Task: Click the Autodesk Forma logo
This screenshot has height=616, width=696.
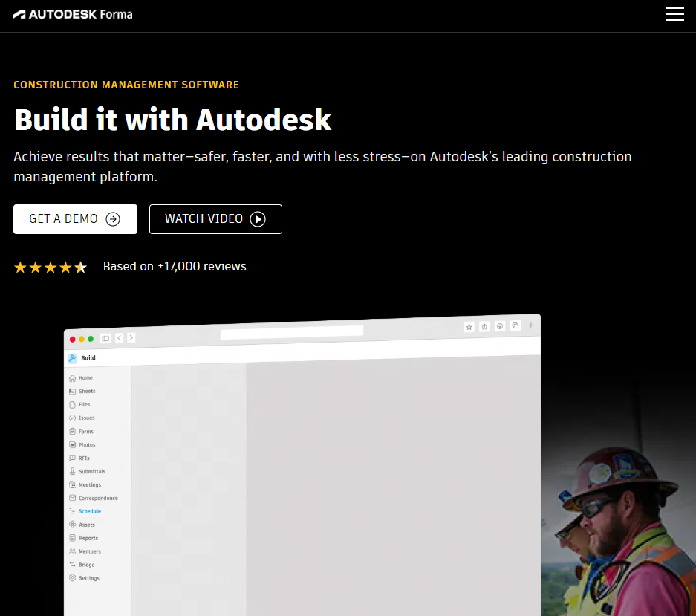Action: (73, 14)
